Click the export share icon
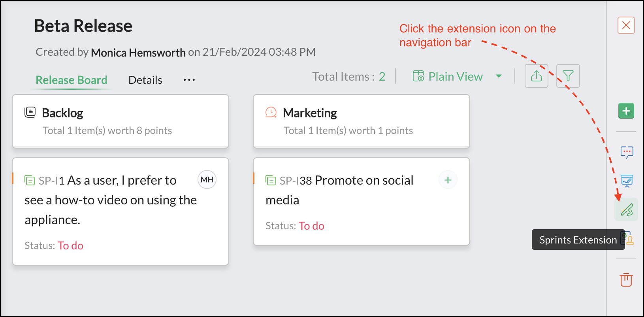 click(x=536, y=76)
